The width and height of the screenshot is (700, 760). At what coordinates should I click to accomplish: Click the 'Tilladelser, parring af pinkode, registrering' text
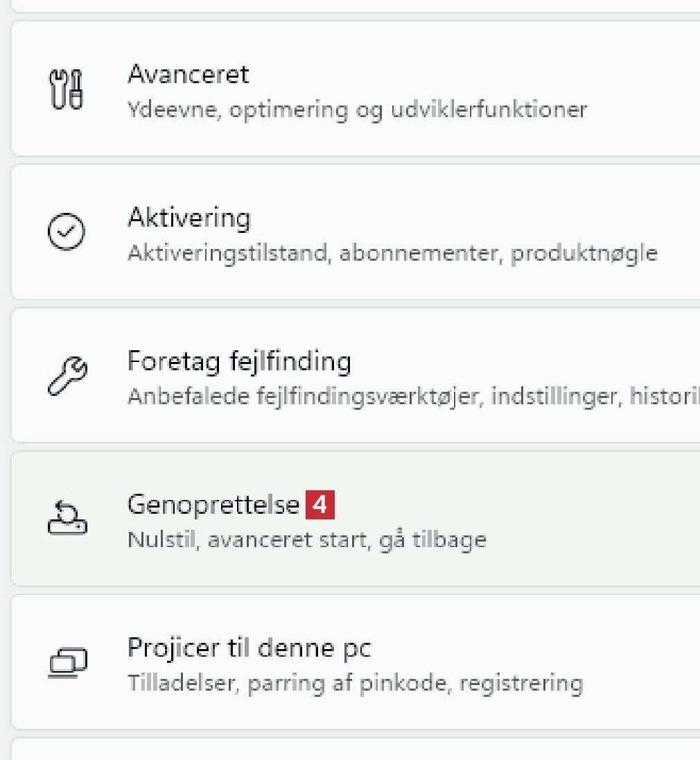[355, 683]
